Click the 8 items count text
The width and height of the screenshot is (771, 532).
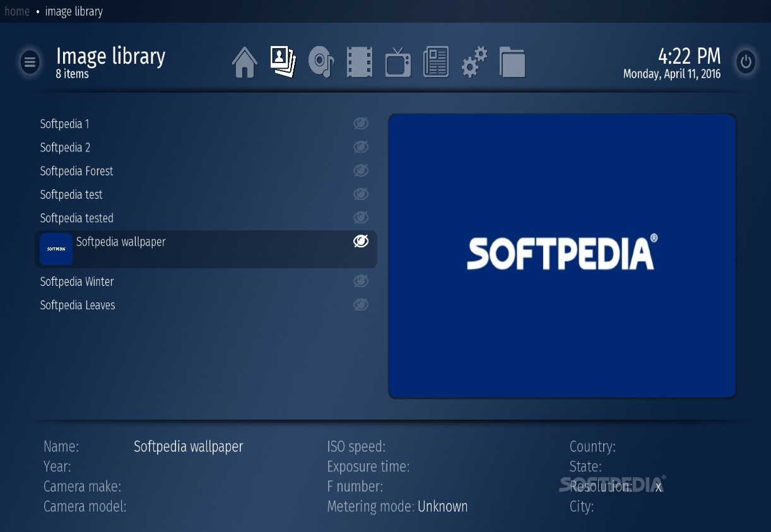click(72, 74)
